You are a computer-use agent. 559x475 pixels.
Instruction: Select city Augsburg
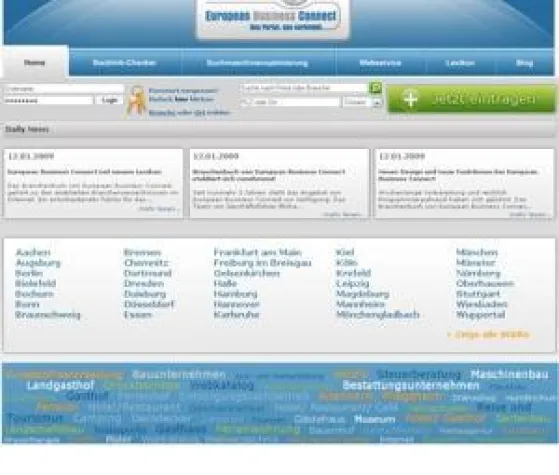[38, 263]
